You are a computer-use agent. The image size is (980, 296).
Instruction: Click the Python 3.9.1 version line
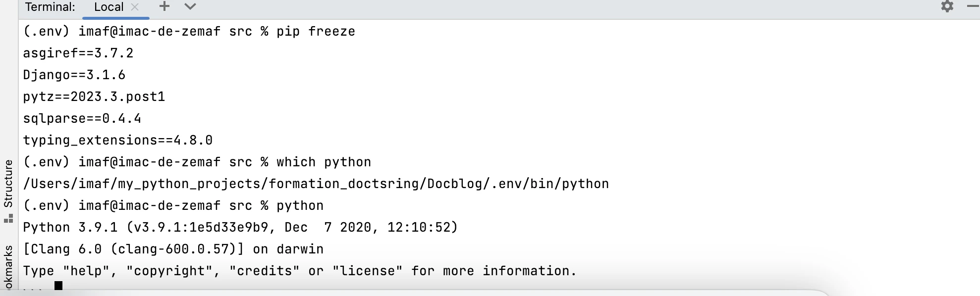pyautogui.click(x=240, y=228)
